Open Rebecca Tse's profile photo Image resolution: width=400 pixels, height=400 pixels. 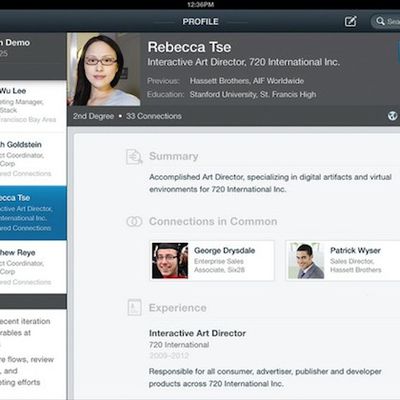[104, 69]
